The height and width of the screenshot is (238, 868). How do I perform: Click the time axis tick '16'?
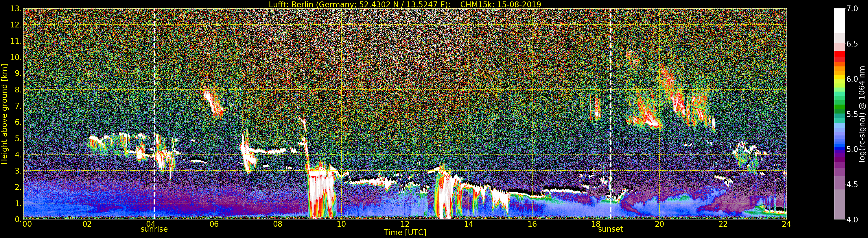pyautogui.click(x=532, y=224)
